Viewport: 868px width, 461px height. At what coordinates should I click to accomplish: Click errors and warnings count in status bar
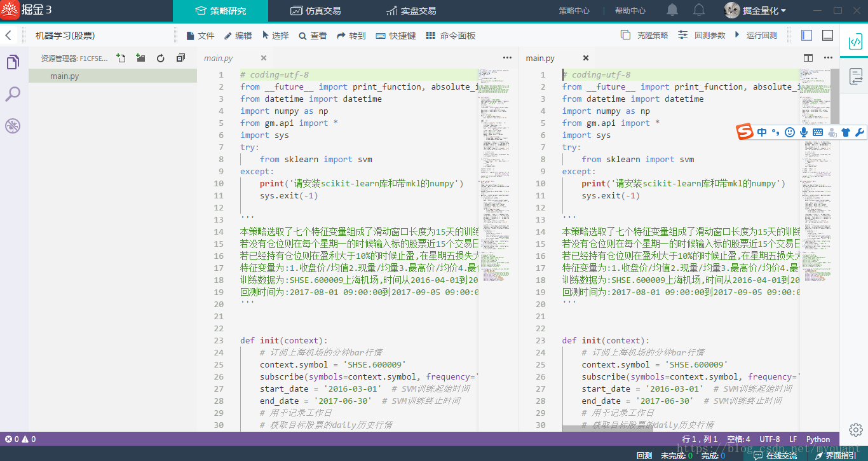[x=20, y=439]
